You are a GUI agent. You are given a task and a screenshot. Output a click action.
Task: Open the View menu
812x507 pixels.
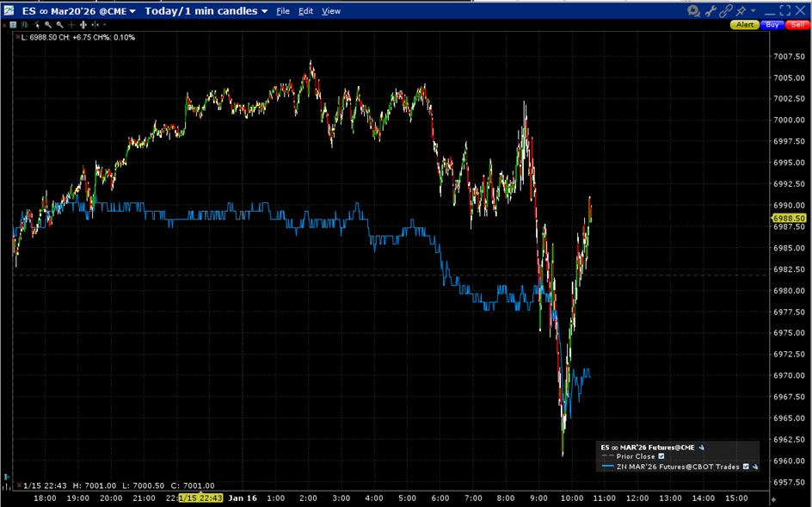click(331, 11)
